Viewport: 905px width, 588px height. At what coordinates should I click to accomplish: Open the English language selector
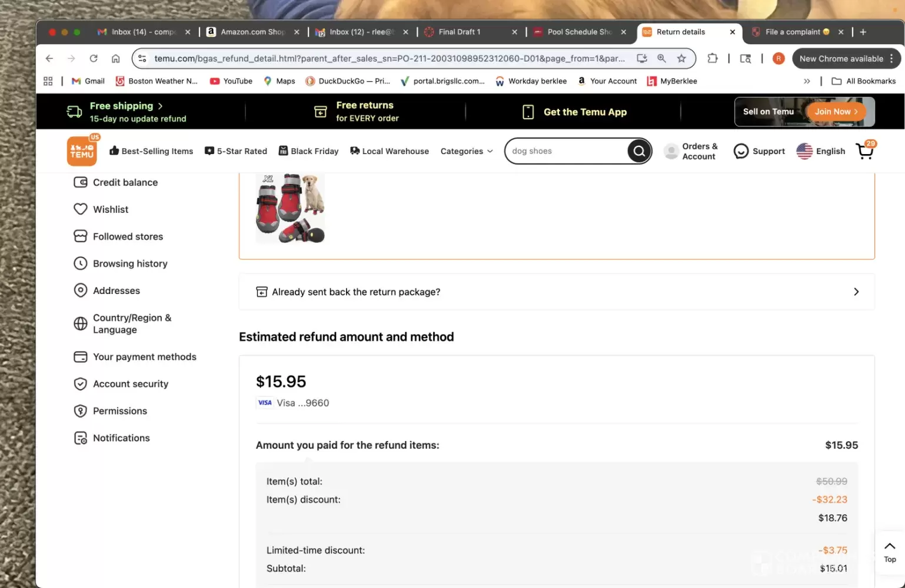pyautogui.click(x=821, y=151)
